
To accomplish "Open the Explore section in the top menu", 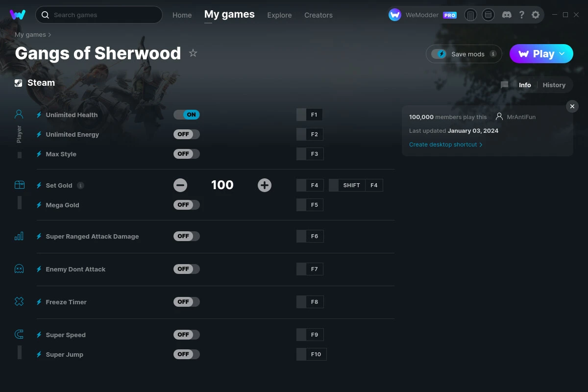I will 279,15.
